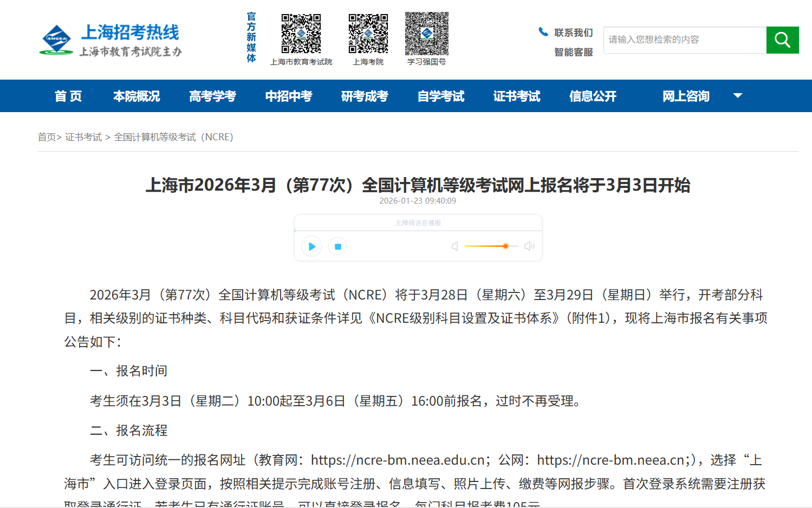Click 首页 in the breadcrumb
Viewport: 812px width, 508px height.
point(47,137)
